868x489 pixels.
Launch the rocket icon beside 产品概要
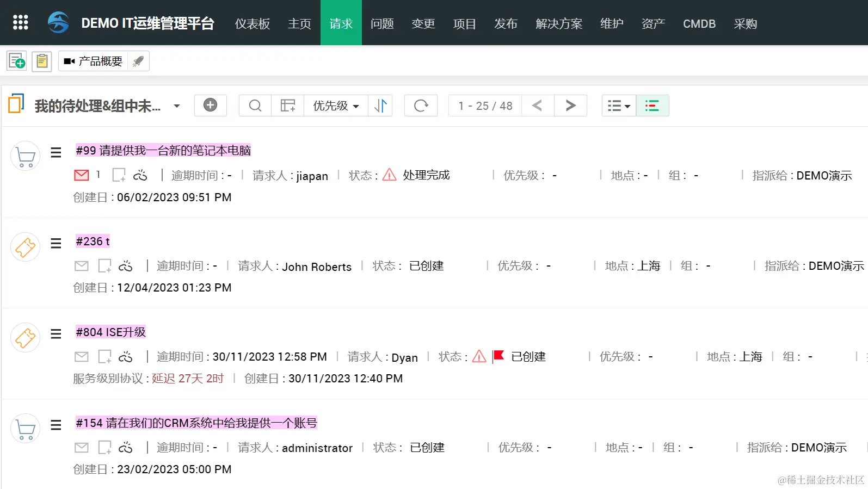click(138, 61)
